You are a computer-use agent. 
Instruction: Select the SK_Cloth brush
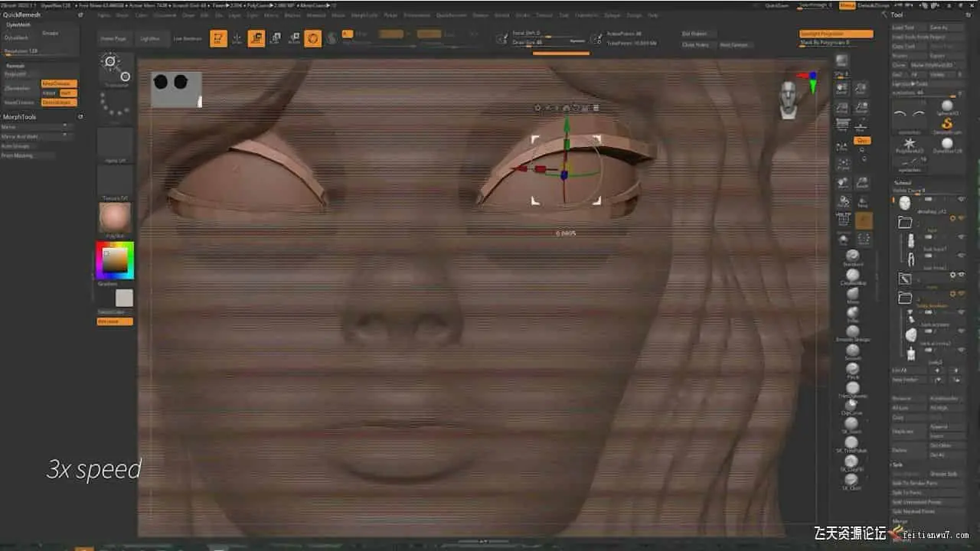pos(851,478)
